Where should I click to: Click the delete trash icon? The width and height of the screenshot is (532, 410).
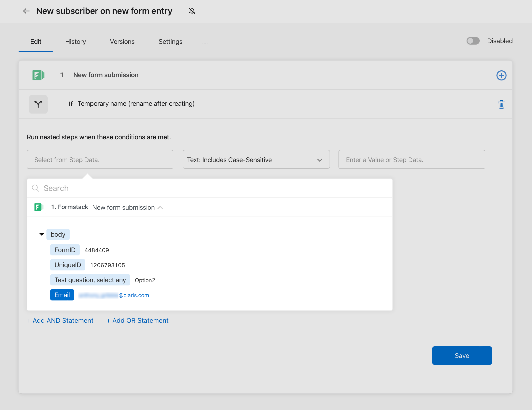point(501,104)
